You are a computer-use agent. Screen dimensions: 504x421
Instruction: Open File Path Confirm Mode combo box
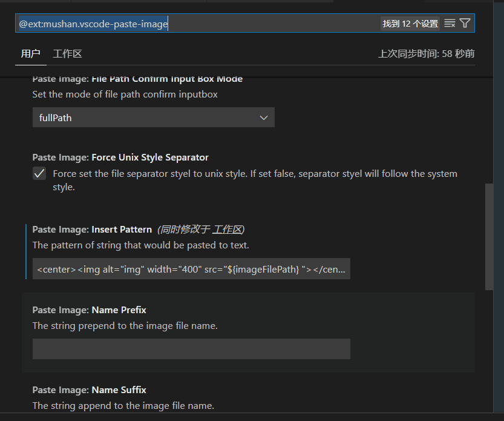pos(153,118)
